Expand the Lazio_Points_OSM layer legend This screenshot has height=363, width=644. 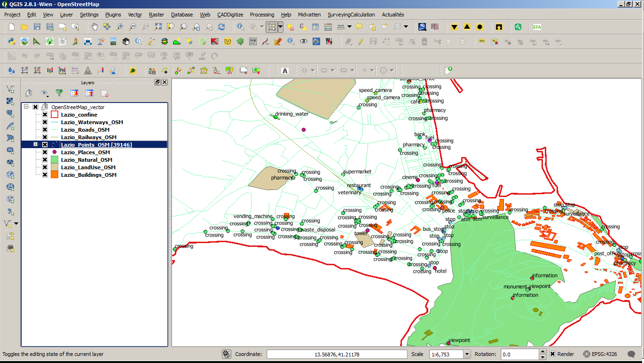tap(36, 145)
